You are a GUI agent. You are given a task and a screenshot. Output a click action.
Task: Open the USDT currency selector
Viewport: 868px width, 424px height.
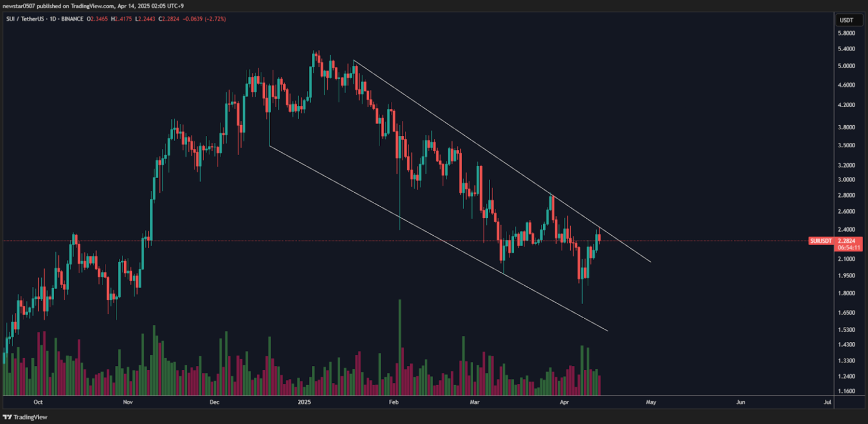click(847, 20)
